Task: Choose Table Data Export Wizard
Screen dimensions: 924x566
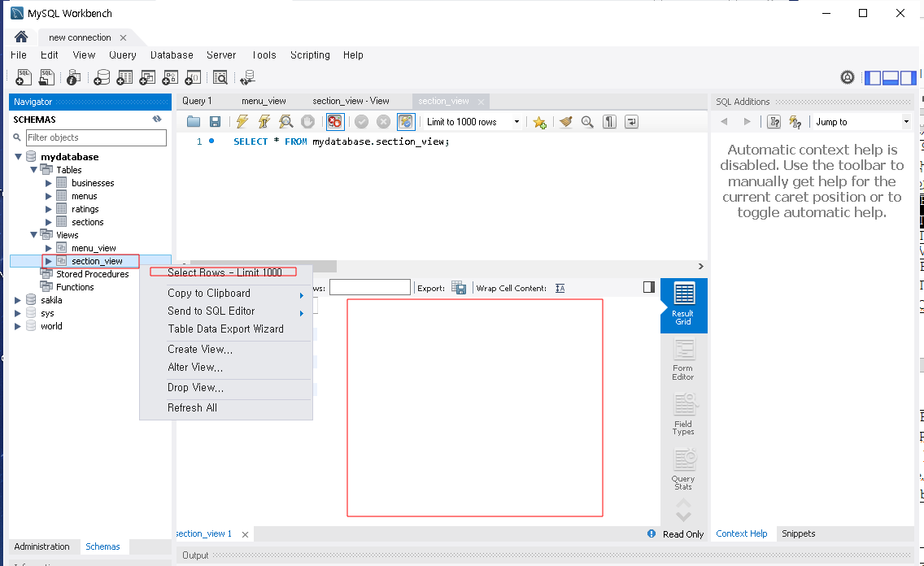Action: coord(225,329)
